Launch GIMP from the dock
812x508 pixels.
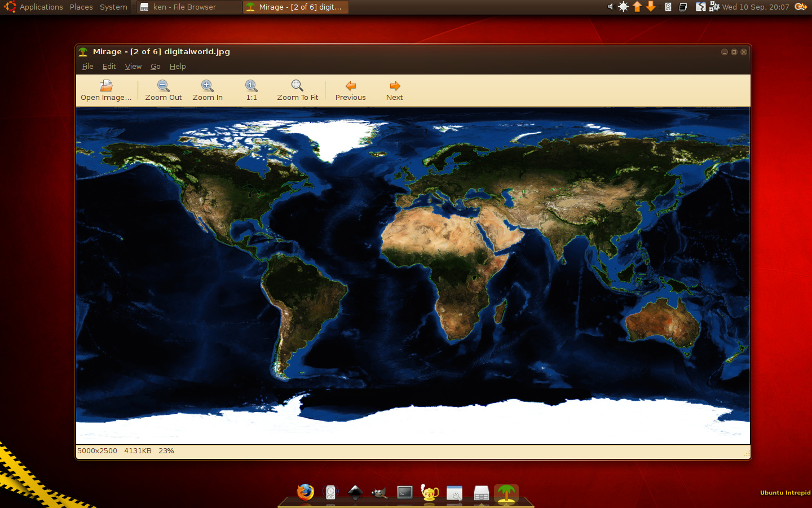tap(379, 493)
